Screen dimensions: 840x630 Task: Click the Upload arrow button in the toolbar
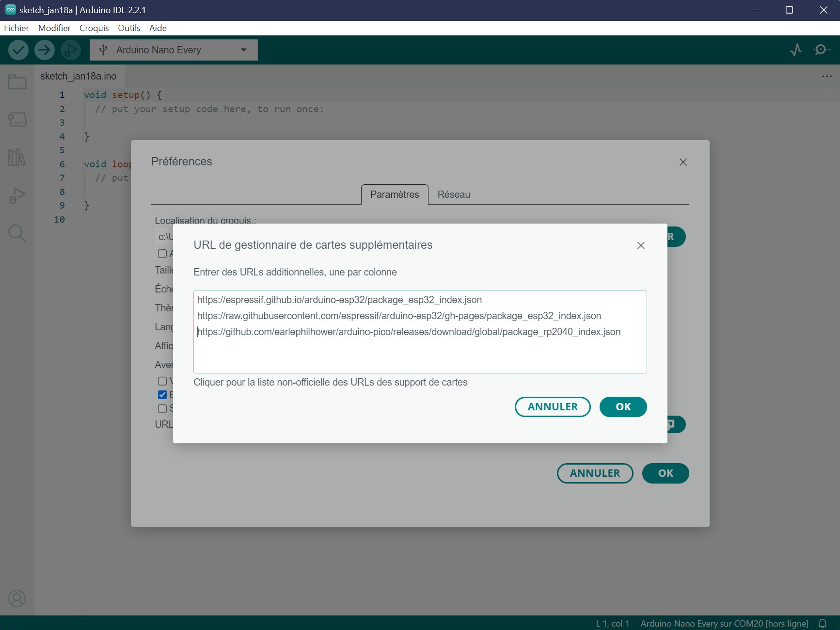coord(45,50)
